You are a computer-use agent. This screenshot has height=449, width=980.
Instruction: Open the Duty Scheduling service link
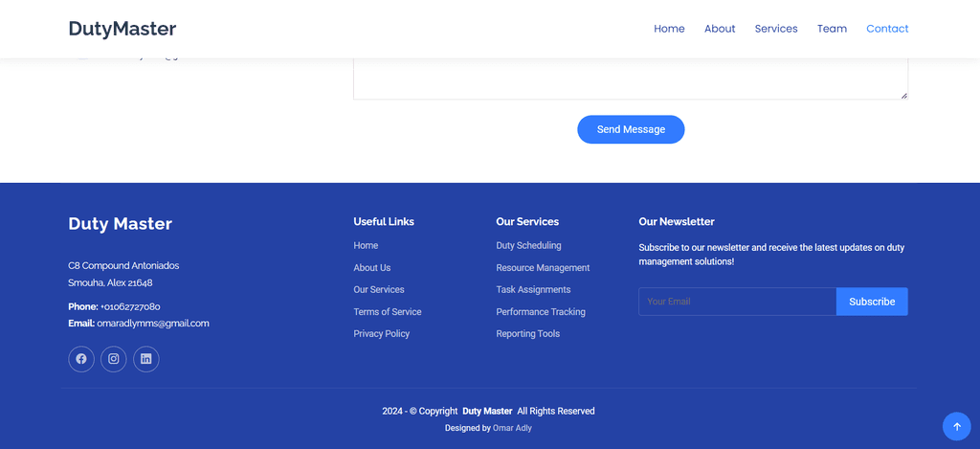528,246
